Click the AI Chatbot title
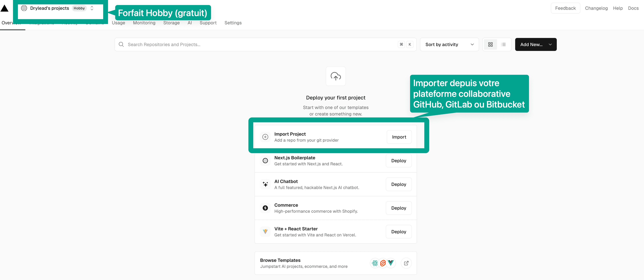 [x=286, y=181]
